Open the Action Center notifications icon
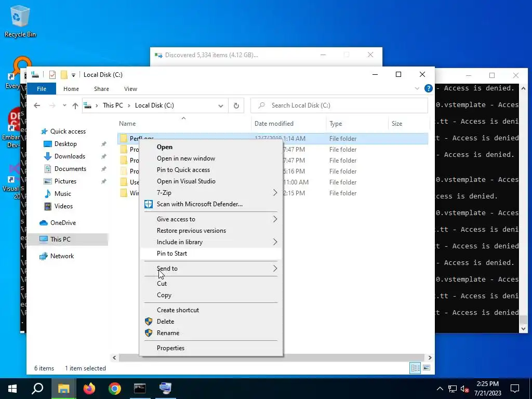This screenshot has height=399, width=532. point(515,389)
